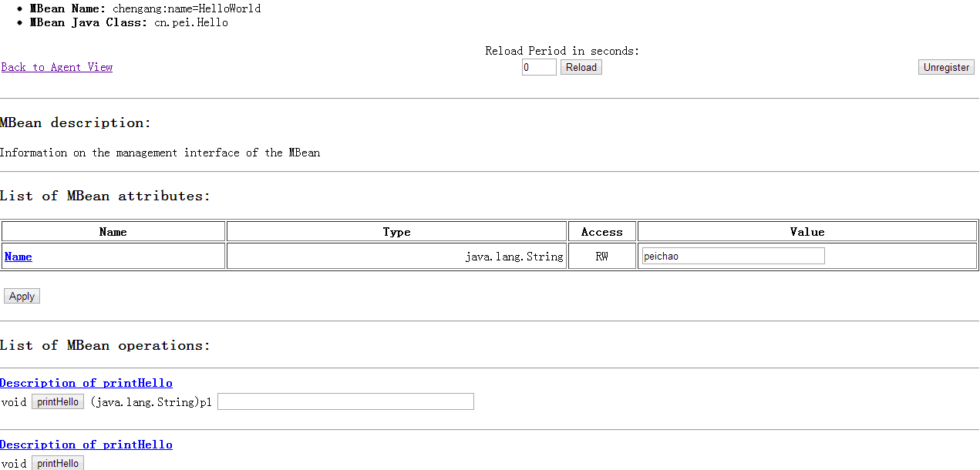Click the Value column header

click(807, 232)
